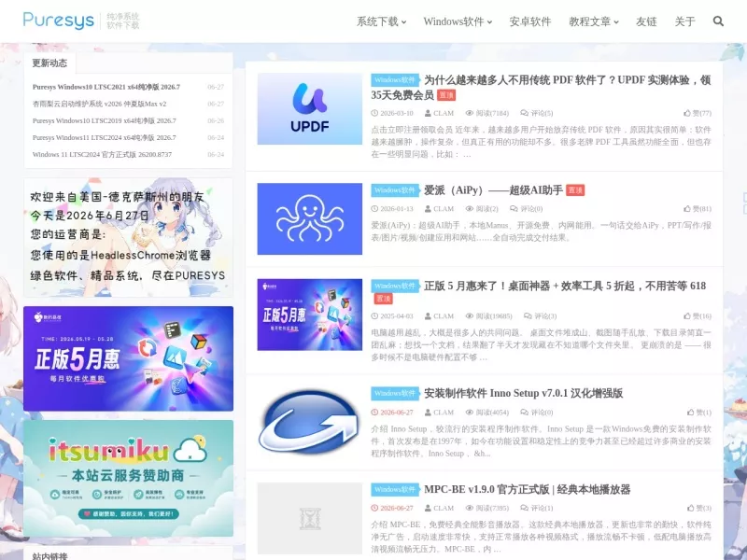
Task: Open comments 评论(0) on AiPy article
Action: pos(526,209)
